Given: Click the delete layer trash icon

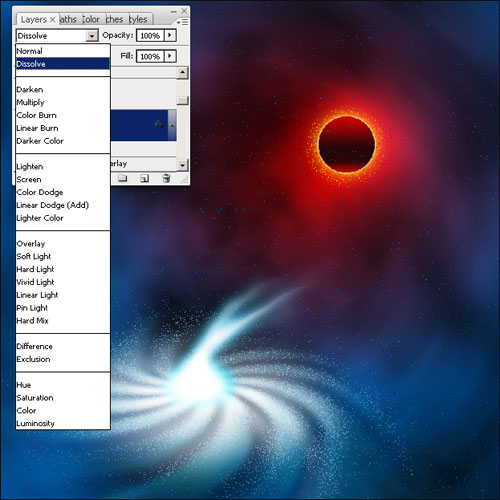Looking at the screenshot, I should (x=166, y=178).
